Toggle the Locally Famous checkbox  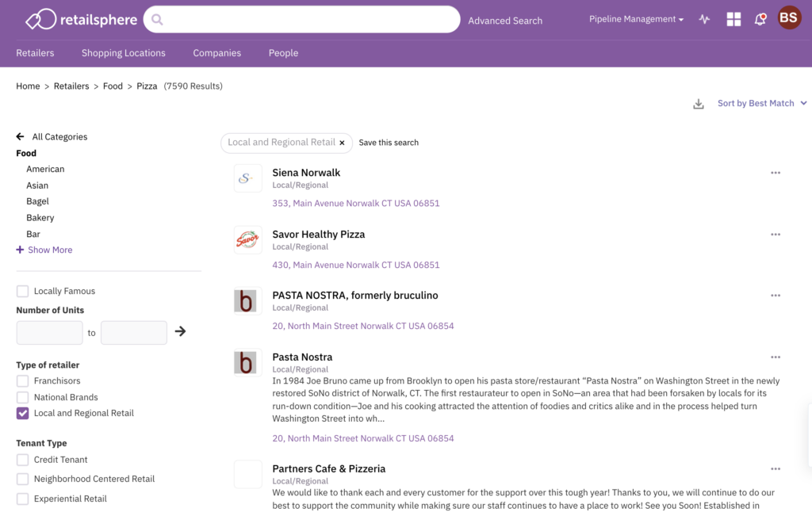(22, 291)
